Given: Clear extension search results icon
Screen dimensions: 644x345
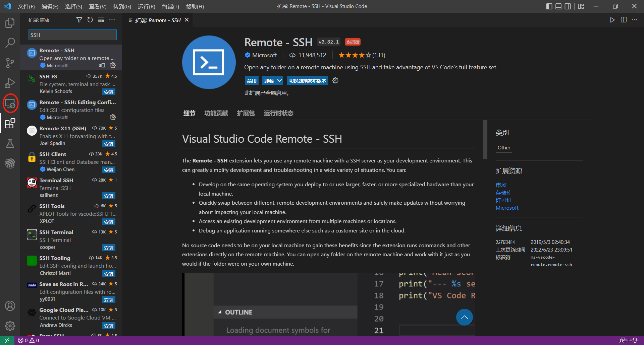Looking at the screenshot, I should click(101, 20).
